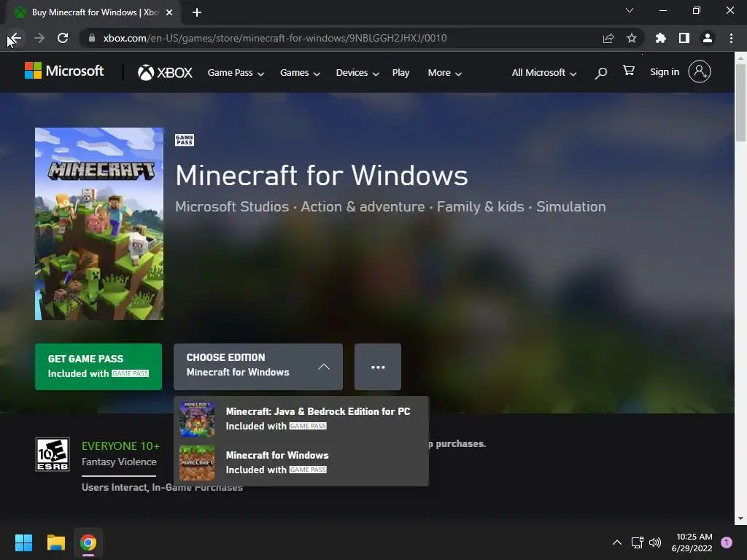Click the taskbar clock and date

(692, 542)
